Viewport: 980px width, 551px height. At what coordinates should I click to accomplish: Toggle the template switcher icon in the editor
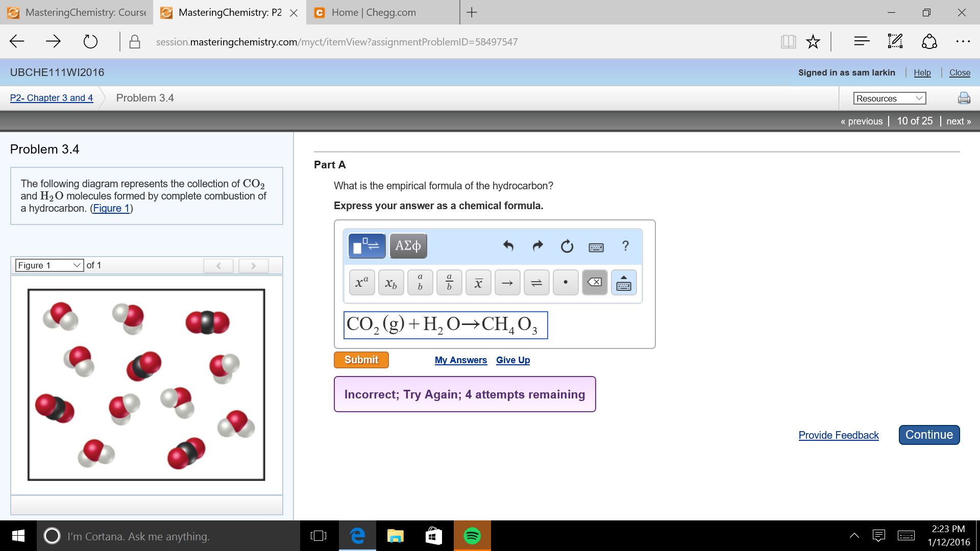pos(366,246)
